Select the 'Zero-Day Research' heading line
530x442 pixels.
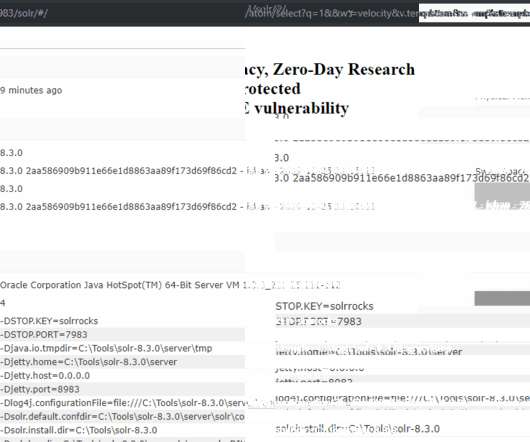tap(330, 69)
